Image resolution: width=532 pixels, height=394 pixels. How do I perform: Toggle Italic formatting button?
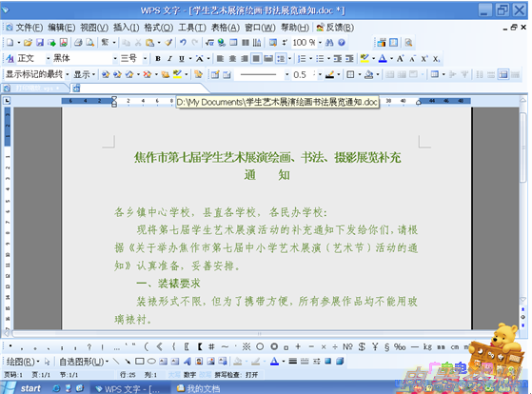coord(169,59)
